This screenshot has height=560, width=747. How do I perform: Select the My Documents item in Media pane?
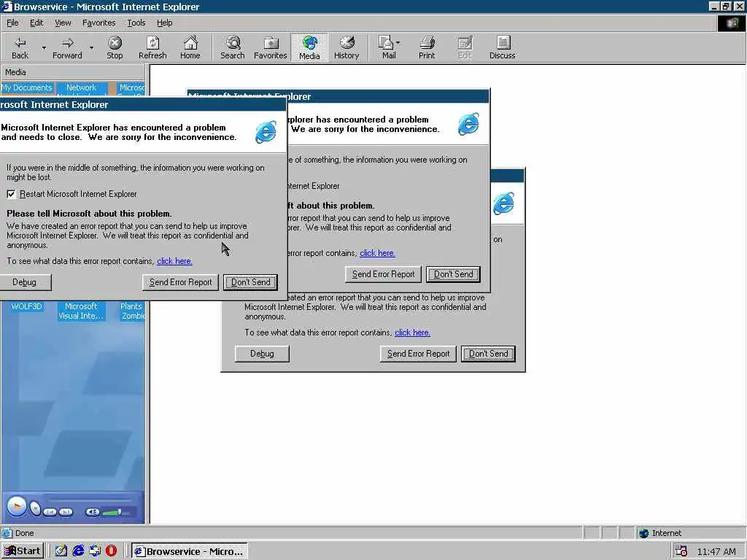(x=27, y=87)
